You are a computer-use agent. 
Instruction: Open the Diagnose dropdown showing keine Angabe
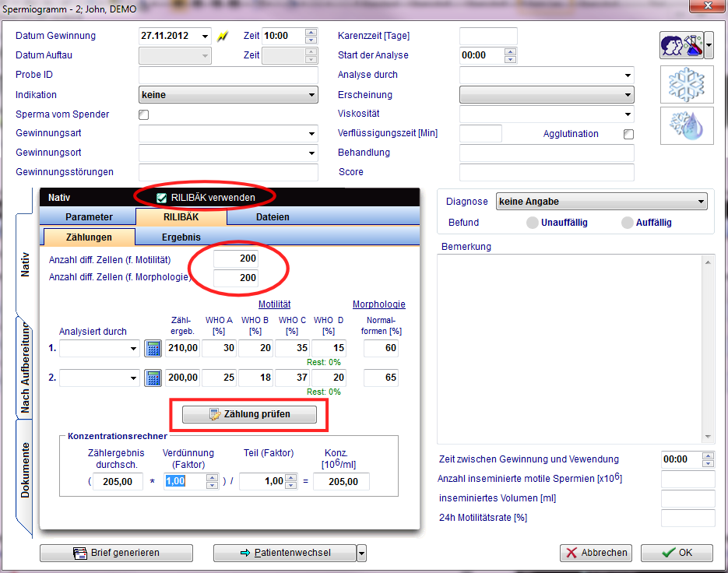pos(602,202)
